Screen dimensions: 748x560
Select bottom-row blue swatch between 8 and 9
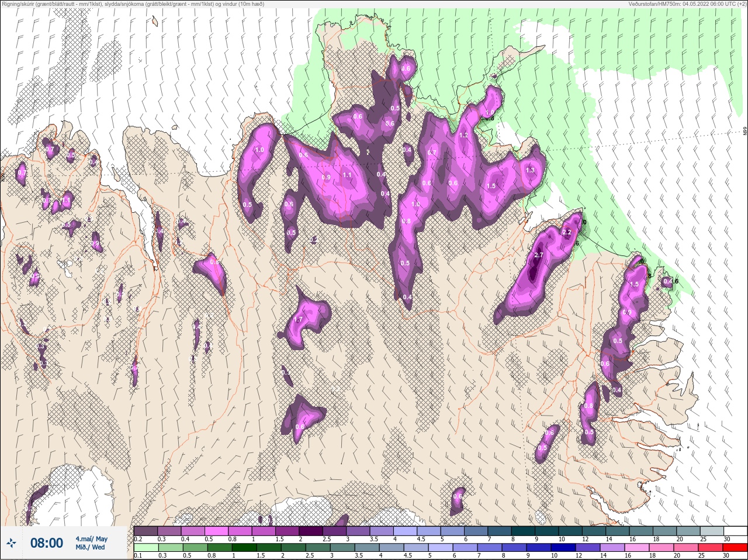514,548
